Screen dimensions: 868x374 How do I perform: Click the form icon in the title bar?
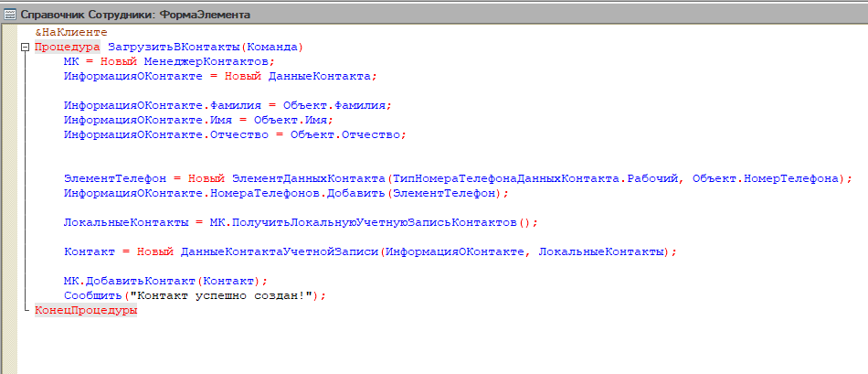[x=9, y=15]
